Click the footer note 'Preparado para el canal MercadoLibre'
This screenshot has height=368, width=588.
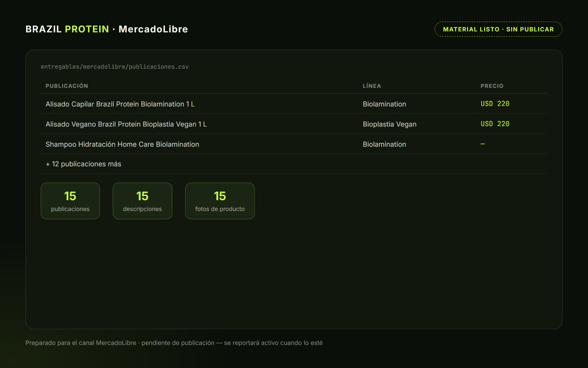[81, 343]
